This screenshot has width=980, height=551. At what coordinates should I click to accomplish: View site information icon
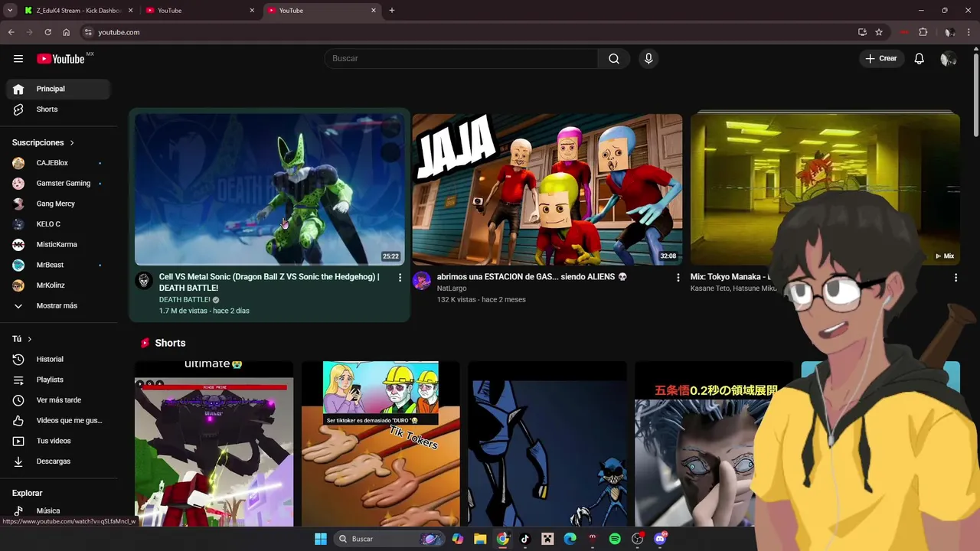[88, 32]
